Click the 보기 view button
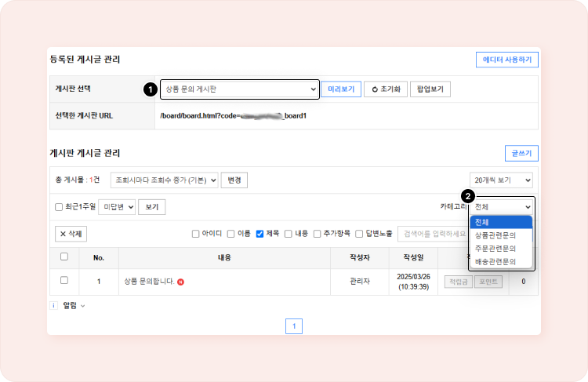This screenshot has width=588, height=382. pyautogui.click(x=152, y=207)
